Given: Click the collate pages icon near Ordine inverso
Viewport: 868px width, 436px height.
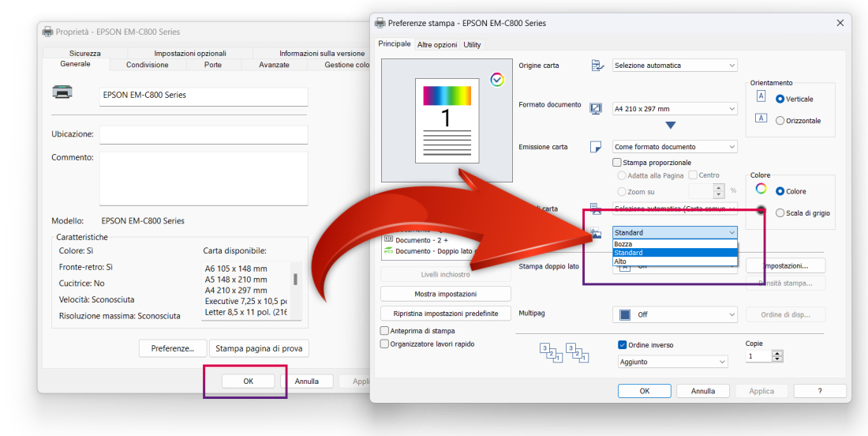Looking at the screenshot, I should (x=565, y=353).
